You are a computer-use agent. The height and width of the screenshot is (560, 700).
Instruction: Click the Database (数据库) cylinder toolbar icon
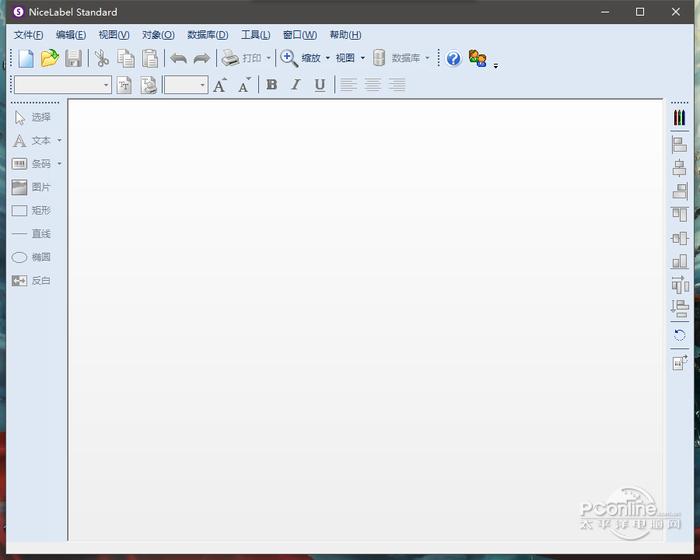379,58
